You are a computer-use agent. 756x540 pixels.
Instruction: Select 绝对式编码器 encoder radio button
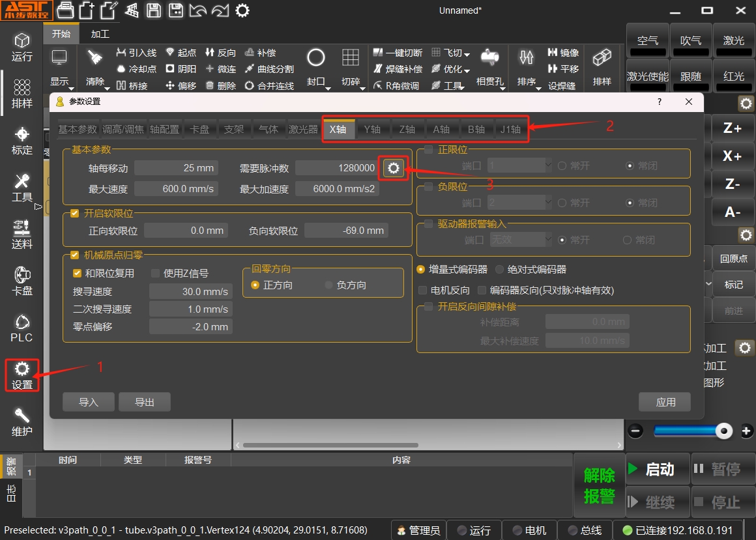[500, 270]
